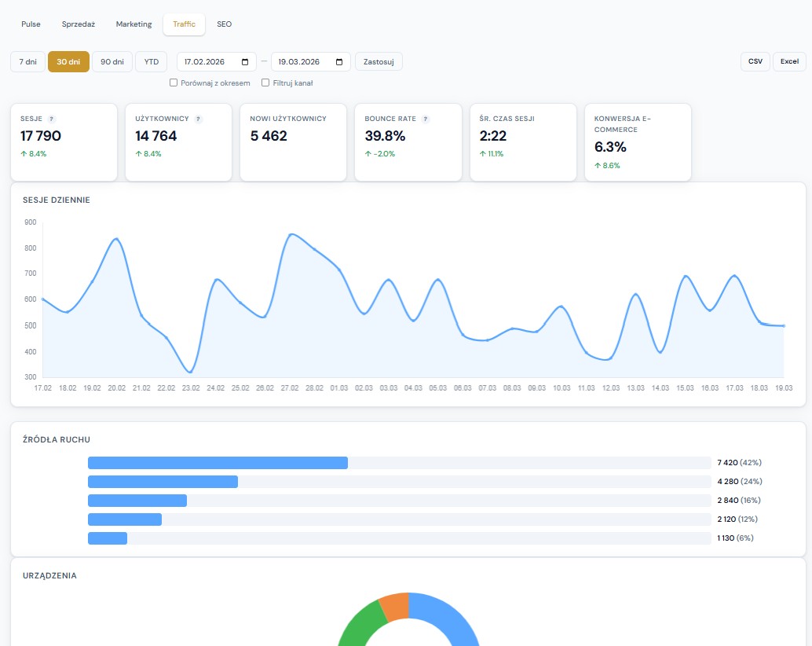
Task: Switch to the Marketing tab
Action: (x=134, y=24)
